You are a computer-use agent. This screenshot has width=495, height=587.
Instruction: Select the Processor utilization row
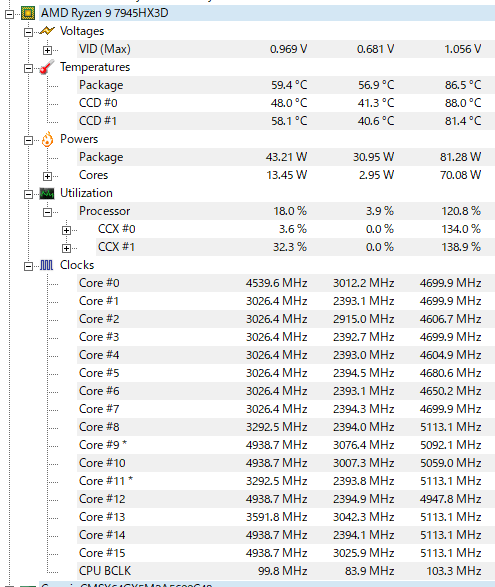(286, 211)
